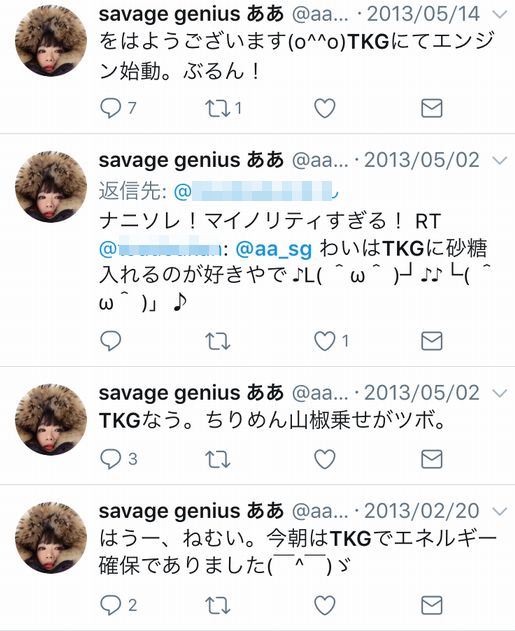Reply to the ちりめん山椒 tweet
515x631 pixels.
click(x=110, y=459)
